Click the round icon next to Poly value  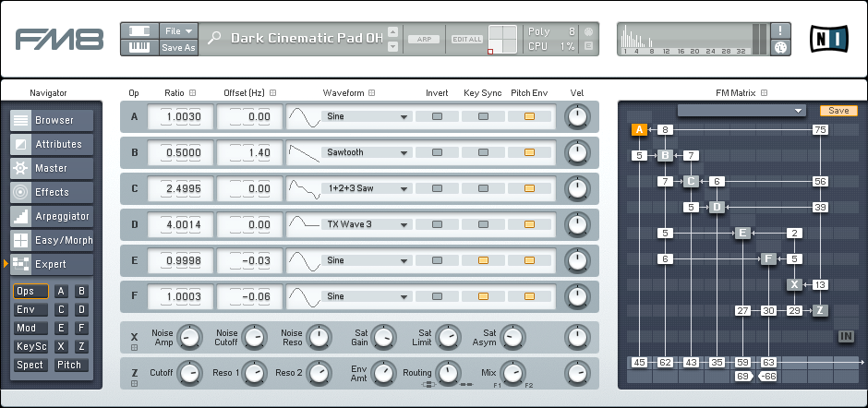[x=588, y=31]
